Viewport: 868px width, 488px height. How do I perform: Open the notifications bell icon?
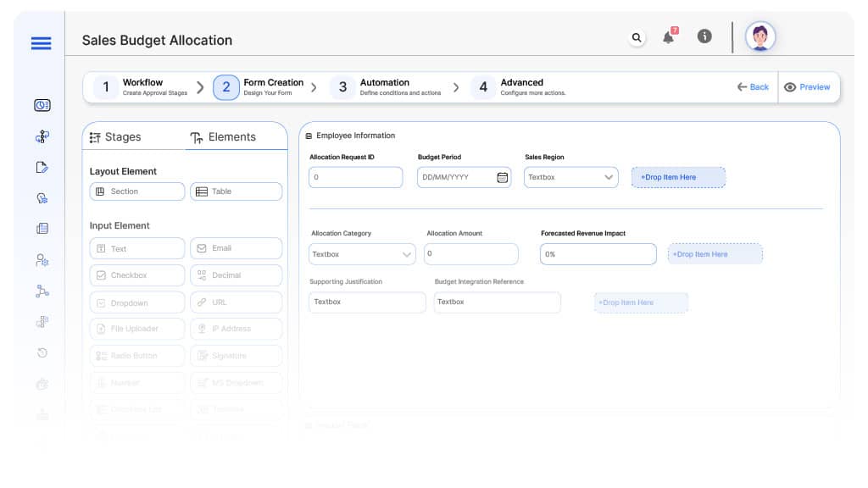click(x=669, y=37)
